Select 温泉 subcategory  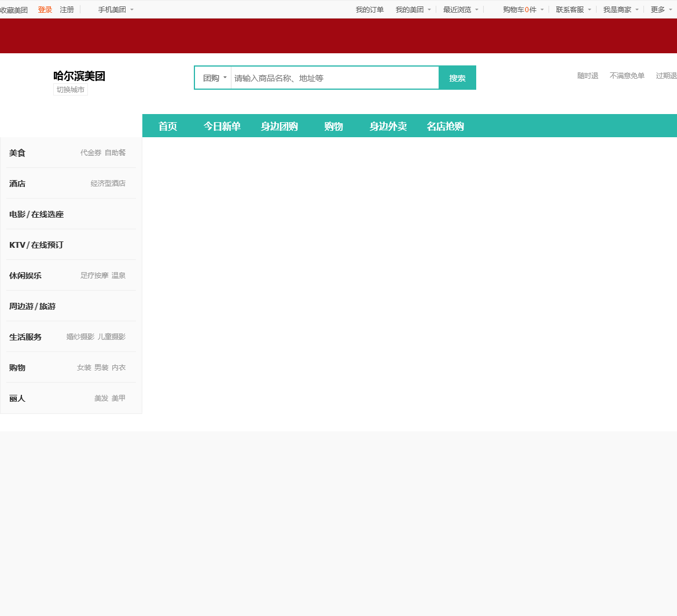click(118, 275)
